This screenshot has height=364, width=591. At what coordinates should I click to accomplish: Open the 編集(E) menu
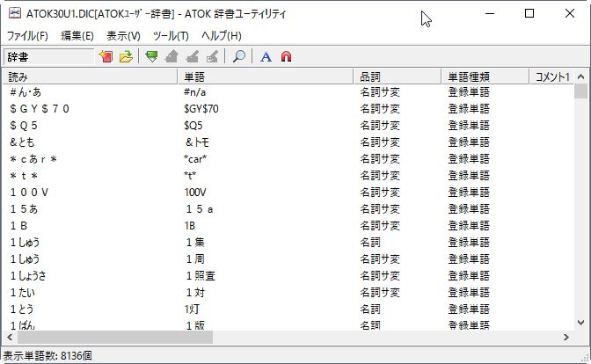(x=77, y=36)
